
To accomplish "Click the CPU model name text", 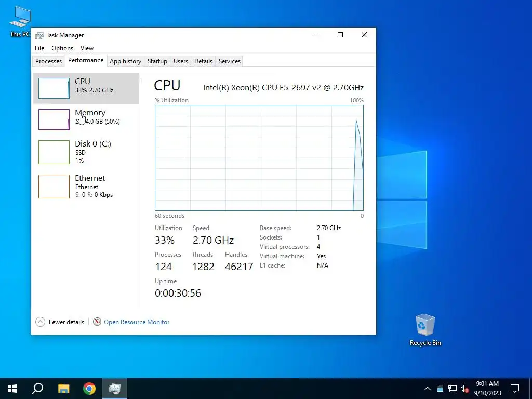I will tap(283, 87).
